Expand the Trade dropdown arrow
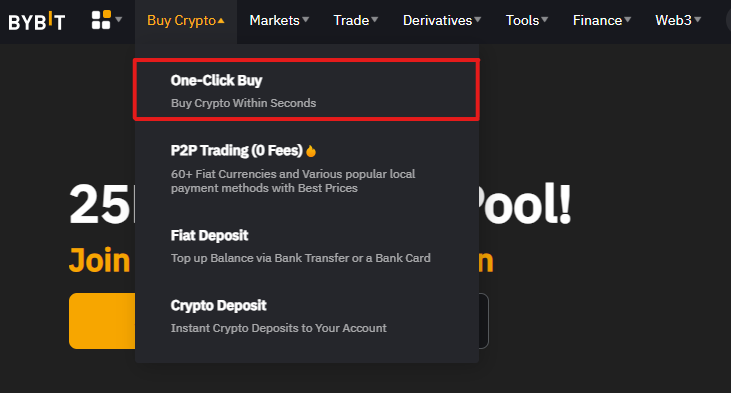 375,20
